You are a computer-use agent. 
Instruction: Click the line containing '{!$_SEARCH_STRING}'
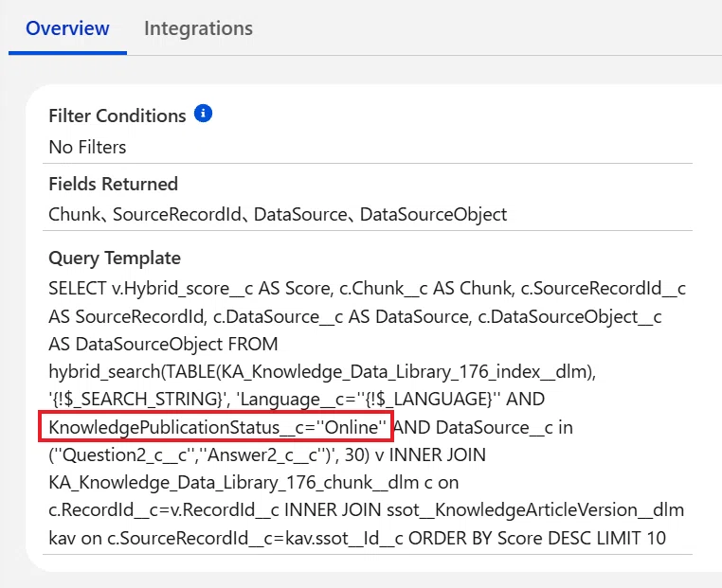(297, 400)
